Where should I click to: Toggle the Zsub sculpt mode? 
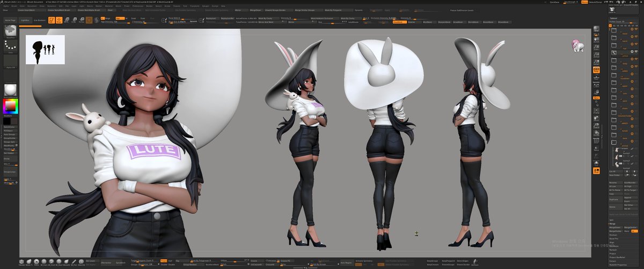pyautogui.click(x=143, y=18)
